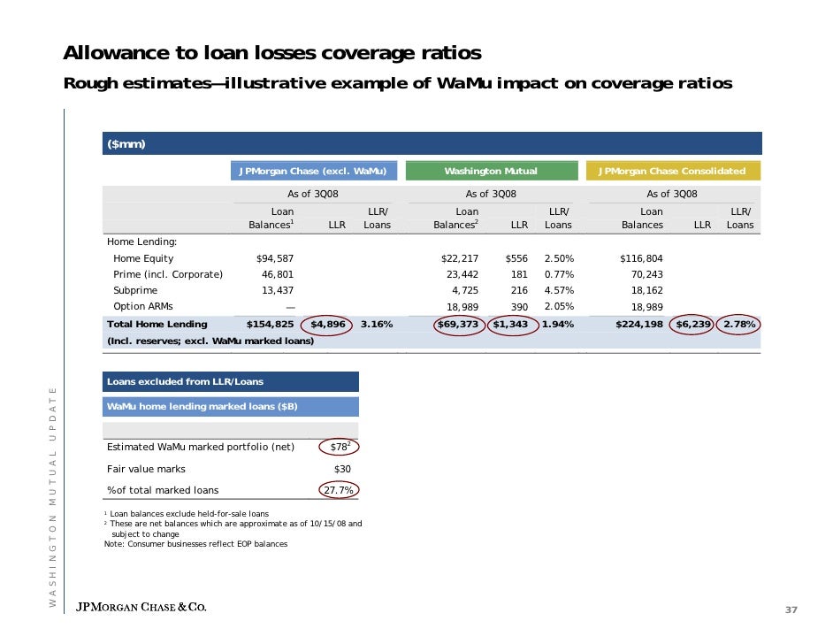Select the green 'Washington Mutual' column header
Screen dimensions: 833x644
tap(492, 171)
